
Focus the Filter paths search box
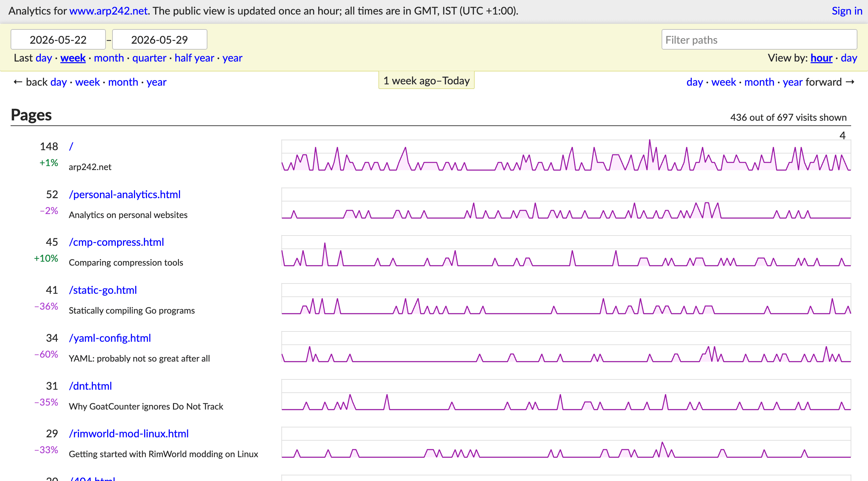(x=759, y=39)
